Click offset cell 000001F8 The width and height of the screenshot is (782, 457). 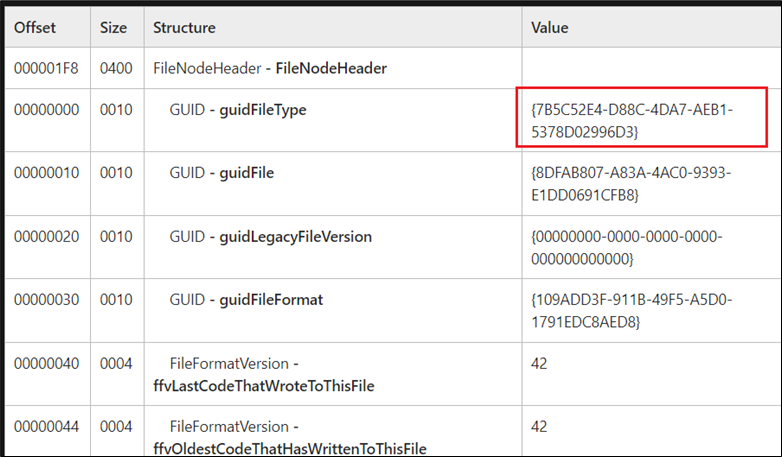point(46,69)
